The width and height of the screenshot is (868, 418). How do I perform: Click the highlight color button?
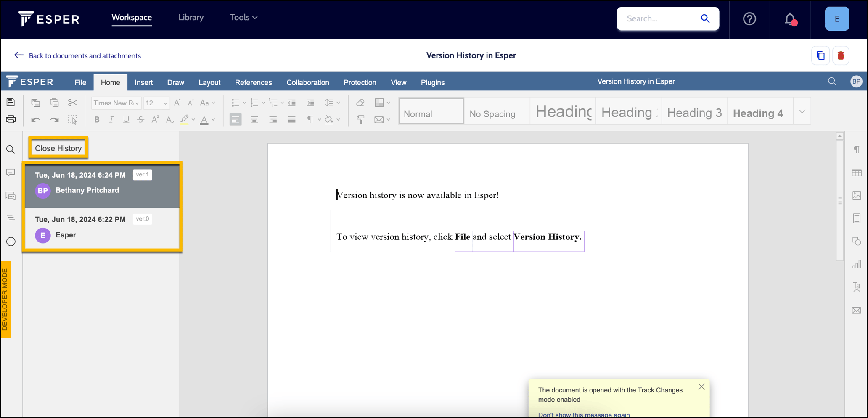[x=184, y=120]
